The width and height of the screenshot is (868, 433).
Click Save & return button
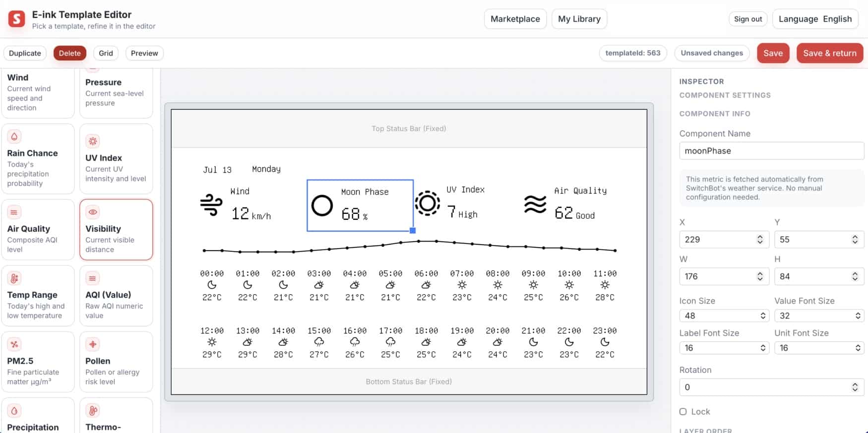(830, 53)
